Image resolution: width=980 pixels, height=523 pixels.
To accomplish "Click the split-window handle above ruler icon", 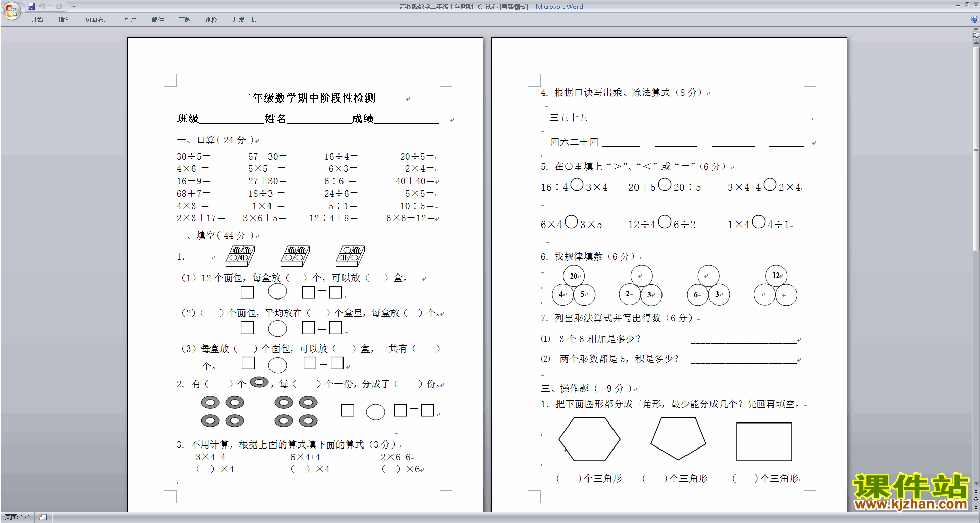I will [x=976, y=29].
